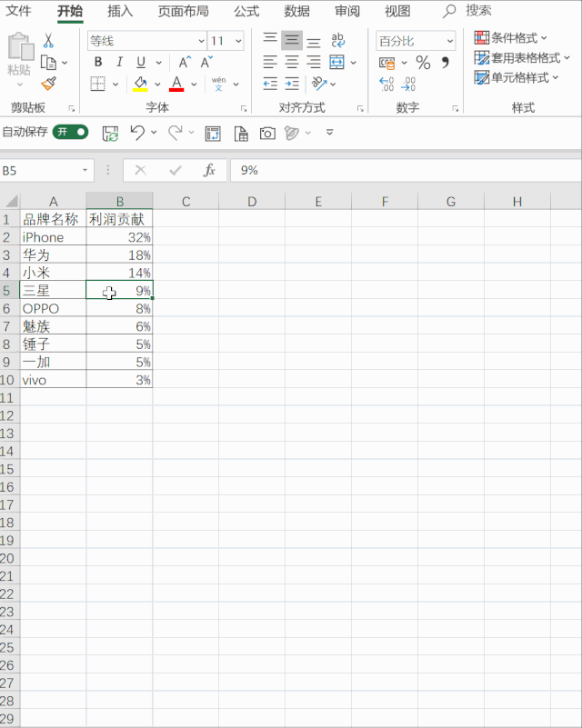Center text horizontally
The height and width of the screenshot is (728, 582).
coord(292,62)
